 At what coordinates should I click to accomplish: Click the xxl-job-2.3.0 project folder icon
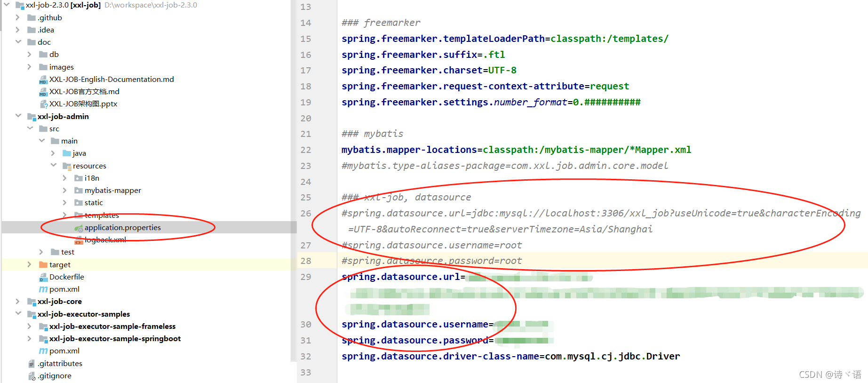[20, 5]
